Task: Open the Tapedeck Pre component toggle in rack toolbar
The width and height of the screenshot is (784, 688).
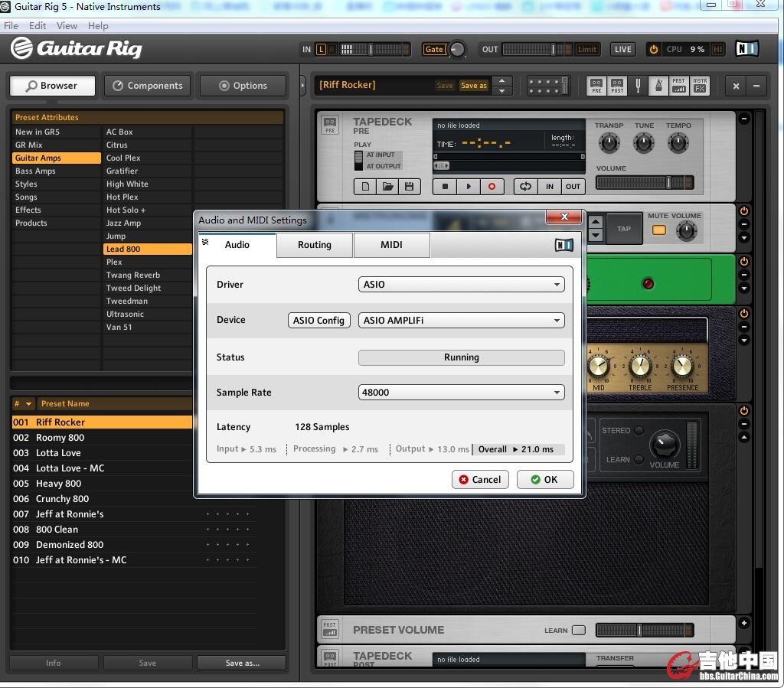Action: [x=596, y=86]
